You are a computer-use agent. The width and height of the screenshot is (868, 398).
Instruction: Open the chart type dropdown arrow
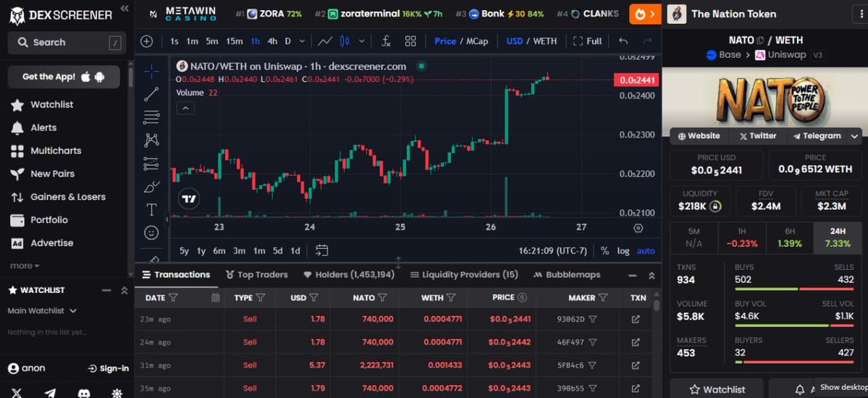click(362, 41)
